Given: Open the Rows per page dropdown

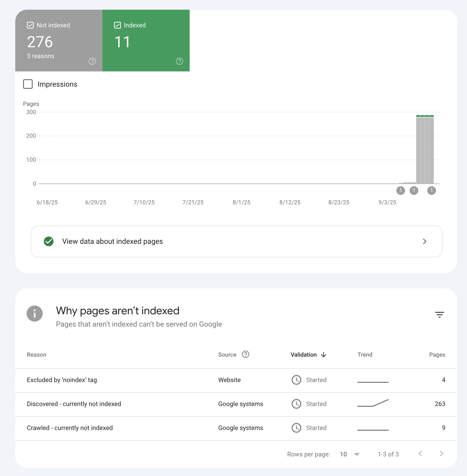Looking at the screenshot, I should tap(350, 454).
